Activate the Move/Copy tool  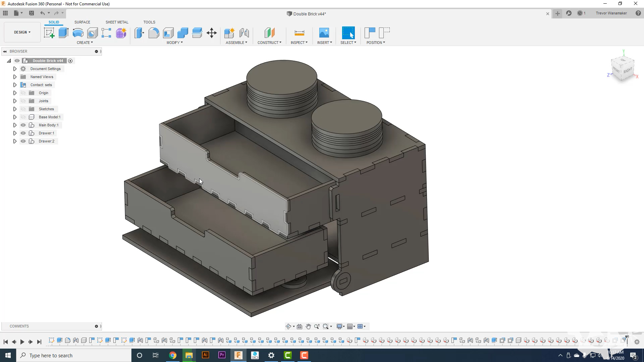pos(212,33)
